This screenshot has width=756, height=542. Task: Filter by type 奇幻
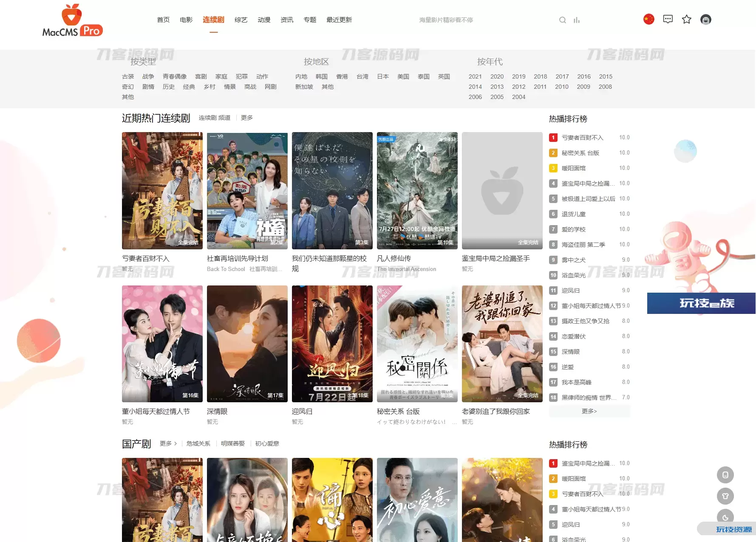(128, 87)
